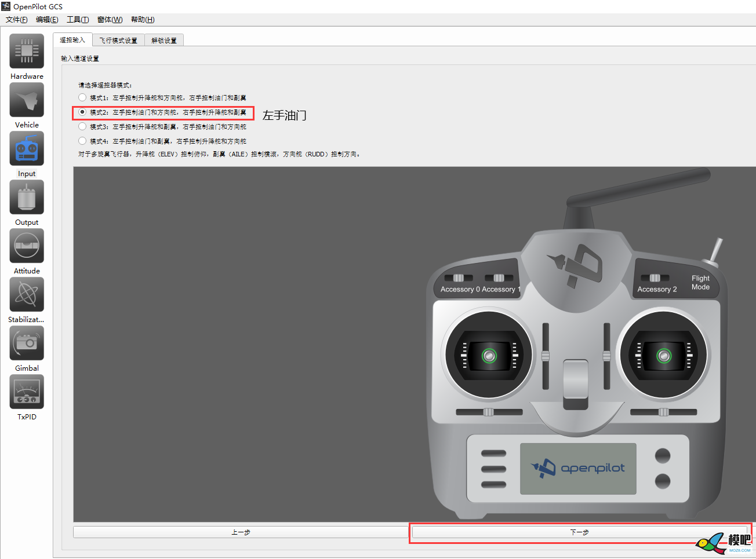Open the Hardware configuration icon
This screenshot has height=559, width=756.
click(x=27, y=51)
